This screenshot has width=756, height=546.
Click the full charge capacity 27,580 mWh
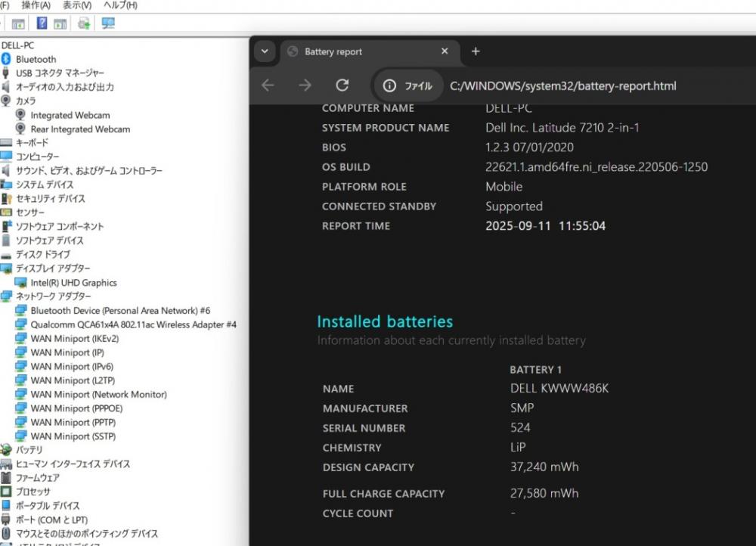click(x=544, y=493)
